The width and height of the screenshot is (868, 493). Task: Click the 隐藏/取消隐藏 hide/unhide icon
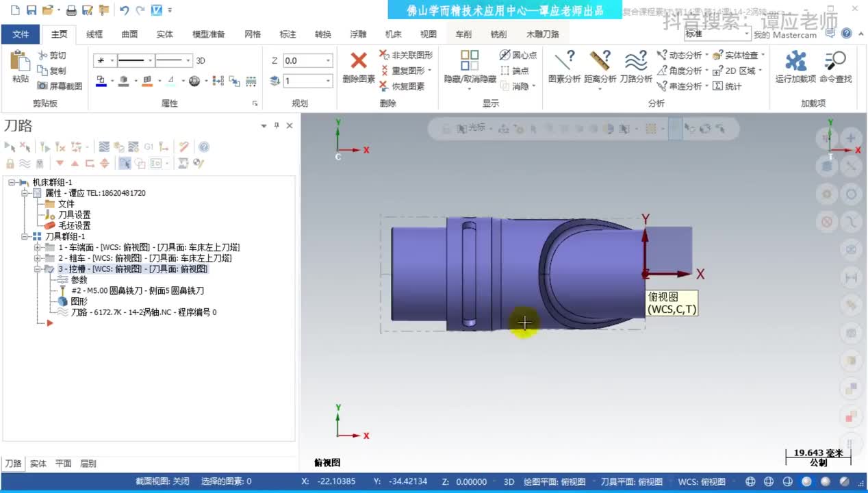(470, 60)
